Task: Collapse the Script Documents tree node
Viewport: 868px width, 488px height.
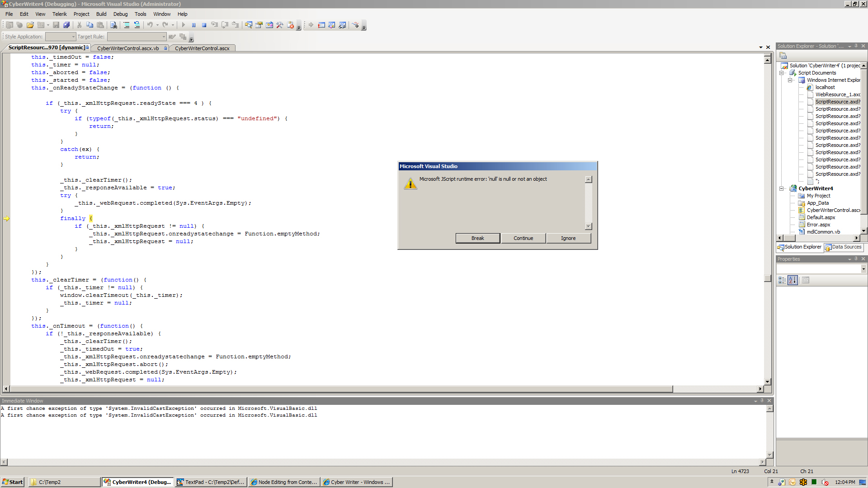Action: pyautogui.click(x=781, y=73)
